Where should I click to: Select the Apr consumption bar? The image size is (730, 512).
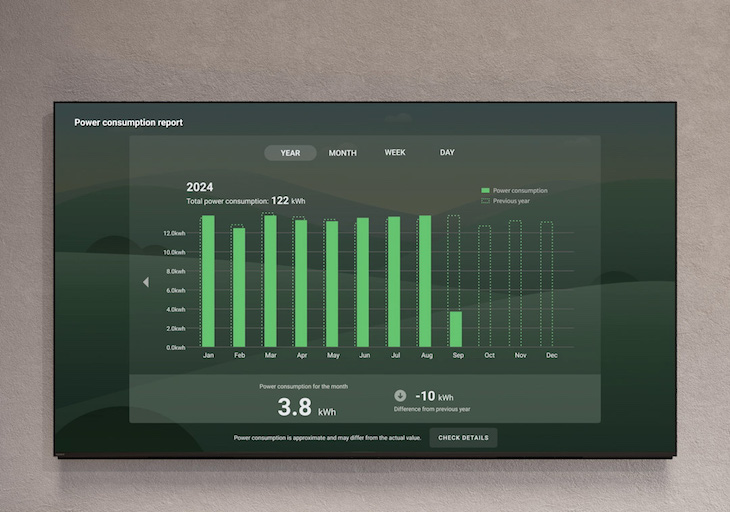(x=301, y=283)
